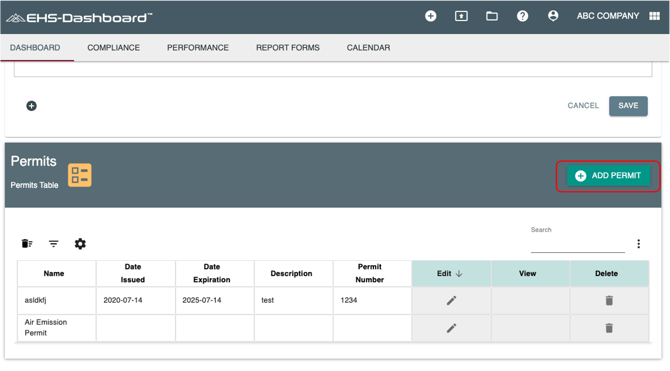670x371 pixels.
Task: Click the ADD PERMIT button
Action: click(608, 176)
